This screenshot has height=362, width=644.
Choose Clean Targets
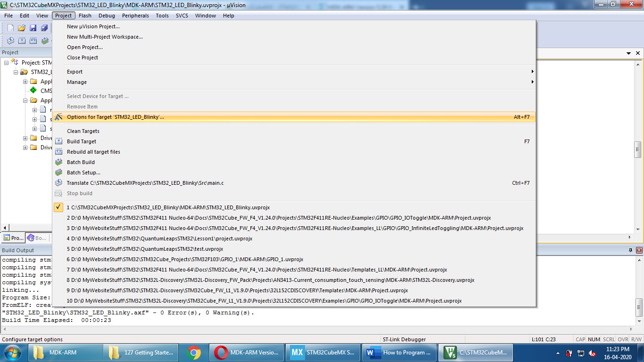[294, 131]
